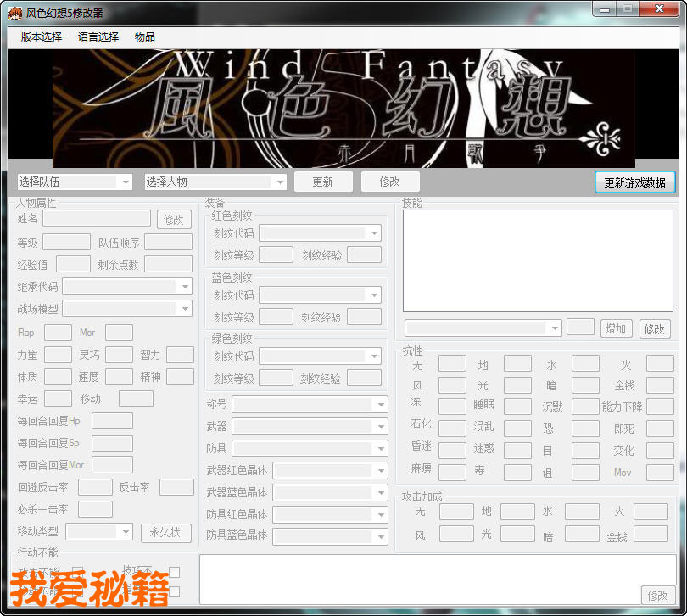Expand the 选择人物 dropdown
This screenshot has width=687, height=616.
(x=279, y=182)
